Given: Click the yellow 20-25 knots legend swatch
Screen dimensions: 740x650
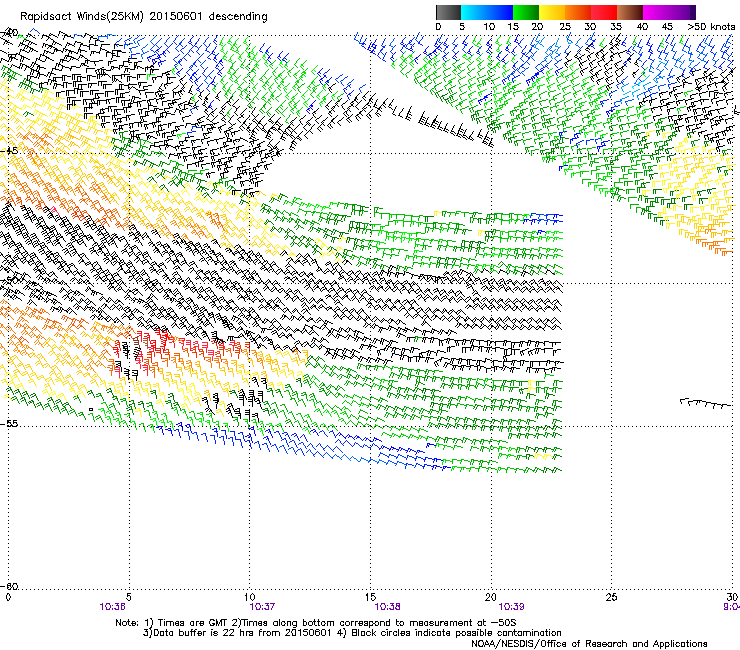Looking at the screenshot, I should click(552, 12).
